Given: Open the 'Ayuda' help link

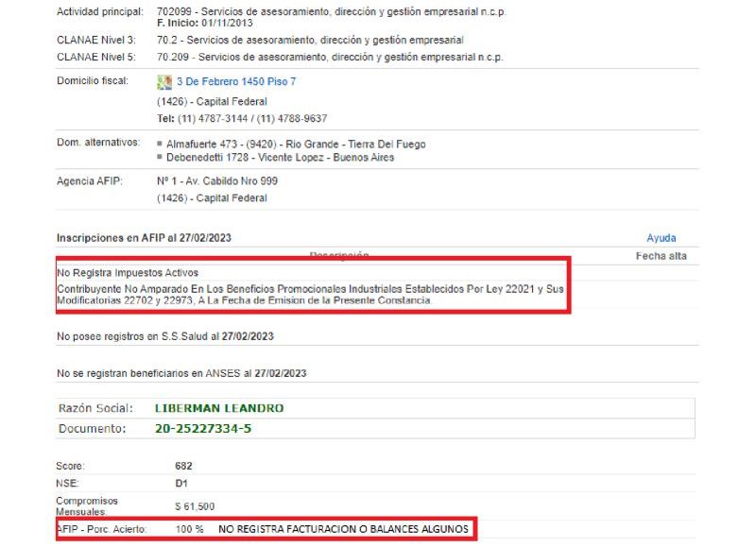Looking at the screenshot, I should point(662,237).
